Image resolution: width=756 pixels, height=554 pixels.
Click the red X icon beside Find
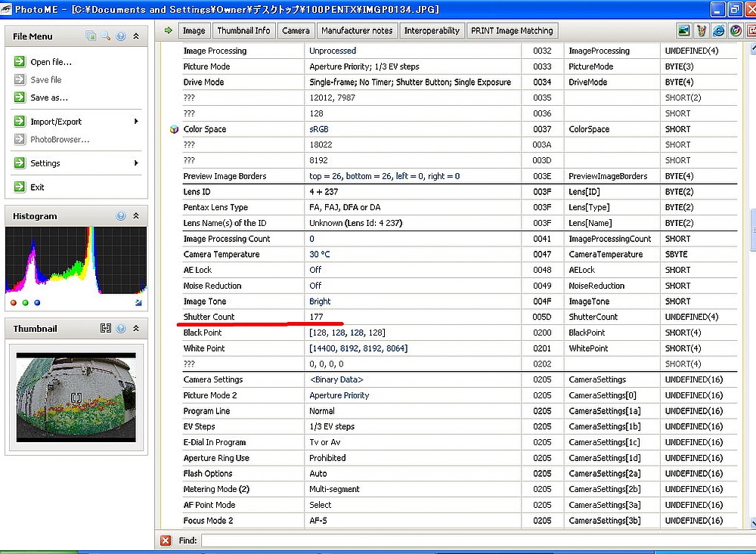click(166, 540)
